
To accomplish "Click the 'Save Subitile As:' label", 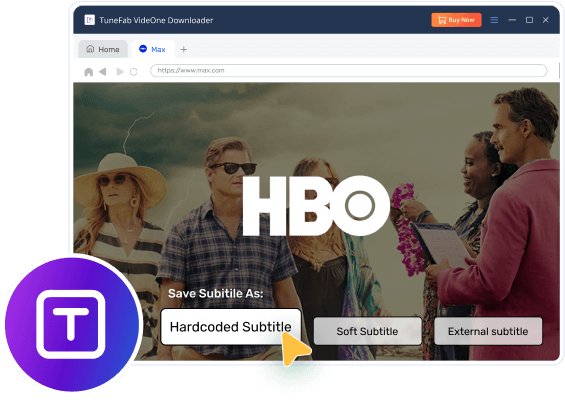I will pos(215,293).
